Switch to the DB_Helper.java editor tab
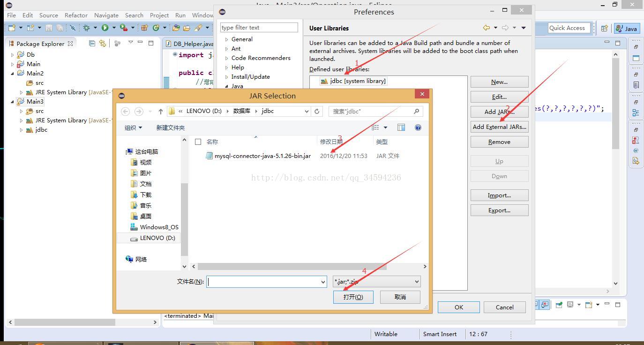 [189, 44]
